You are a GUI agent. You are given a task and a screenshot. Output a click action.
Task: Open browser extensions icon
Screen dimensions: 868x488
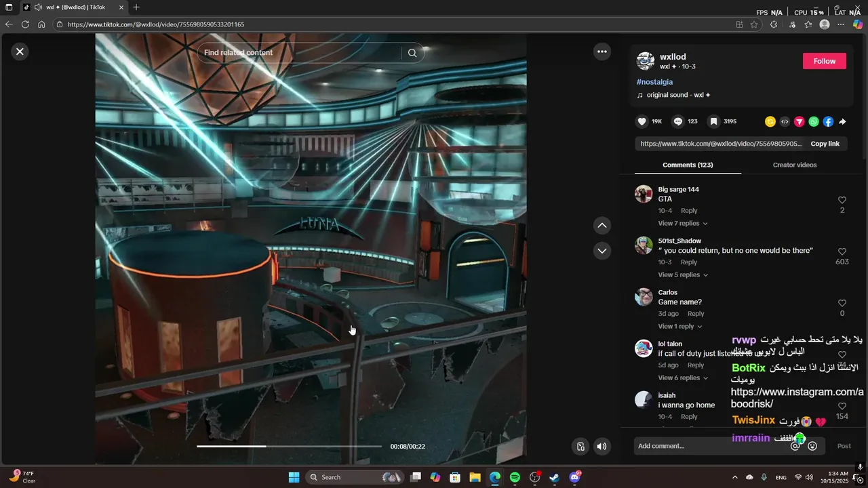774,24
